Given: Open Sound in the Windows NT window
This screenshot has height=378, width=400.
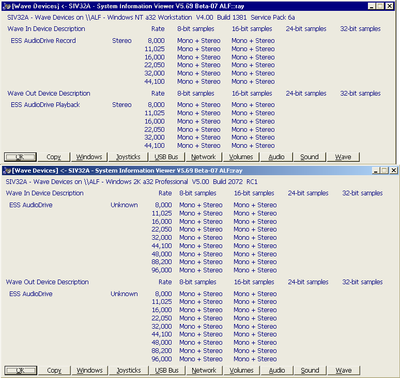Looking at the screenshot, I should pyautogui.click(x=309, y=157).
